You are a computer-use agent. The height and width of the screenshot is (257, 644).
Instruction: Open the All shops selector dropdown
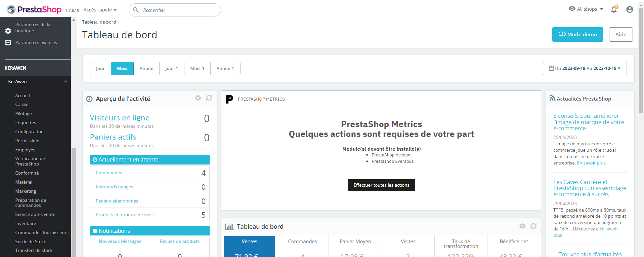(x=586, y=9)
